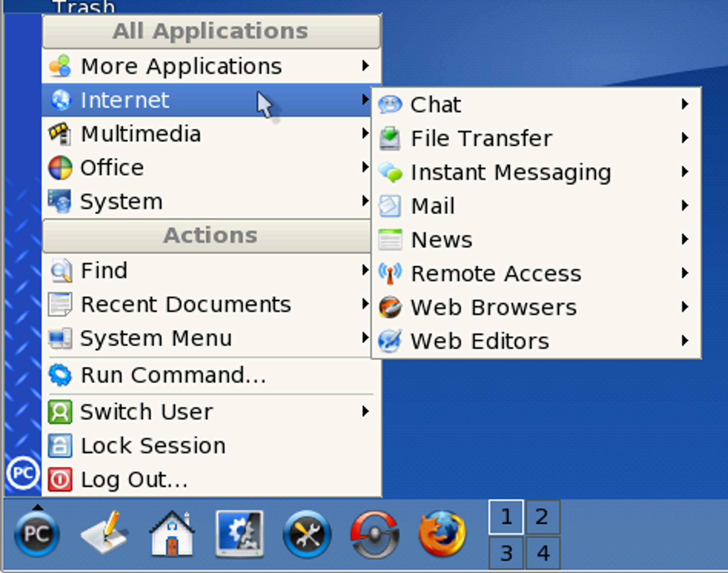728x573 pixels.
Task: Click the System menu category icon
Action: pyautogui.click(x=60, y=201)
